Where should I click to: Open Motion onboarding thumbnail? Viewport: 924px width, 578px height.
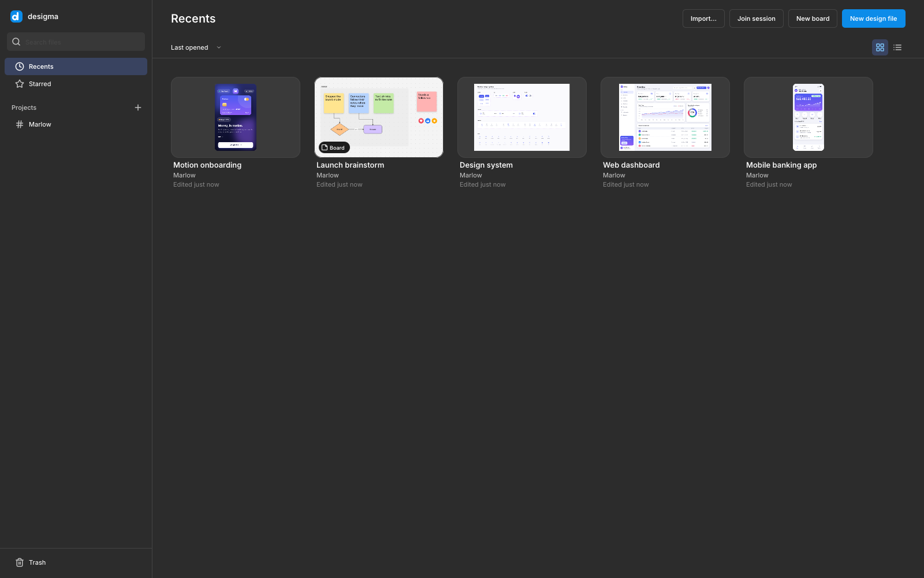click(236, 117)
